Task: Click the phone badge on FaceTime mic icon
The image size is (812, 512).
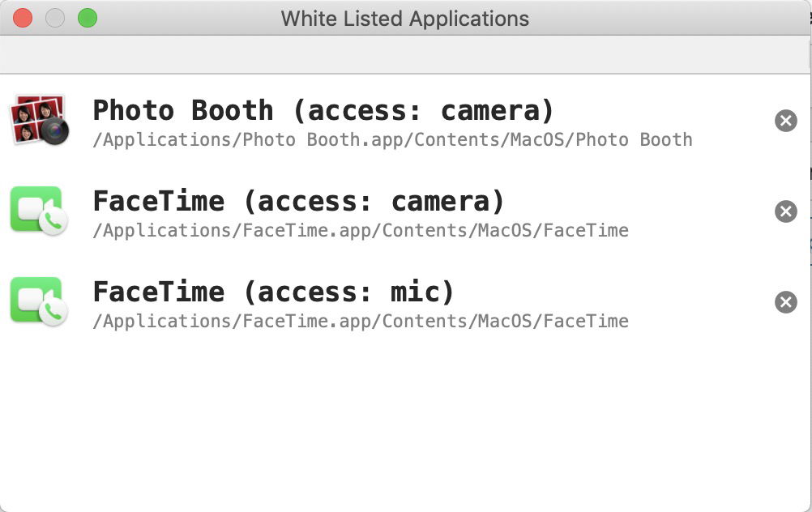Action: pos(53,312)
